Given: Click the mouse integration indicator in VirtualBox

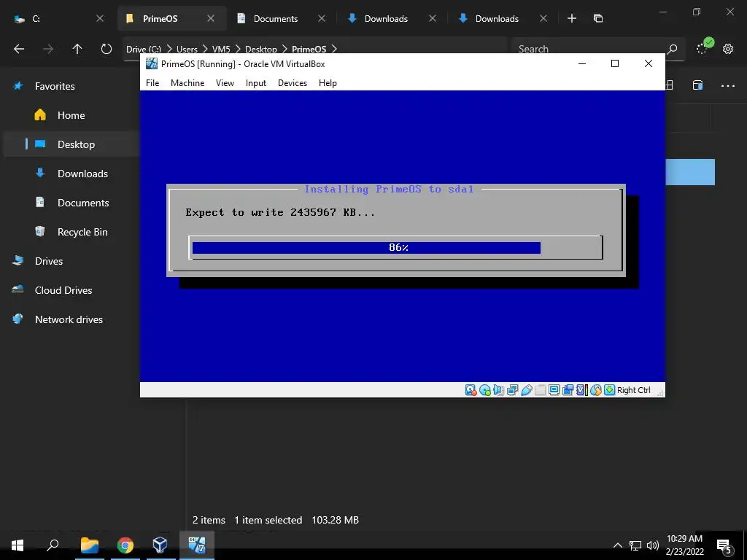Looking at the screenshot, I should [x=595, y=390].
